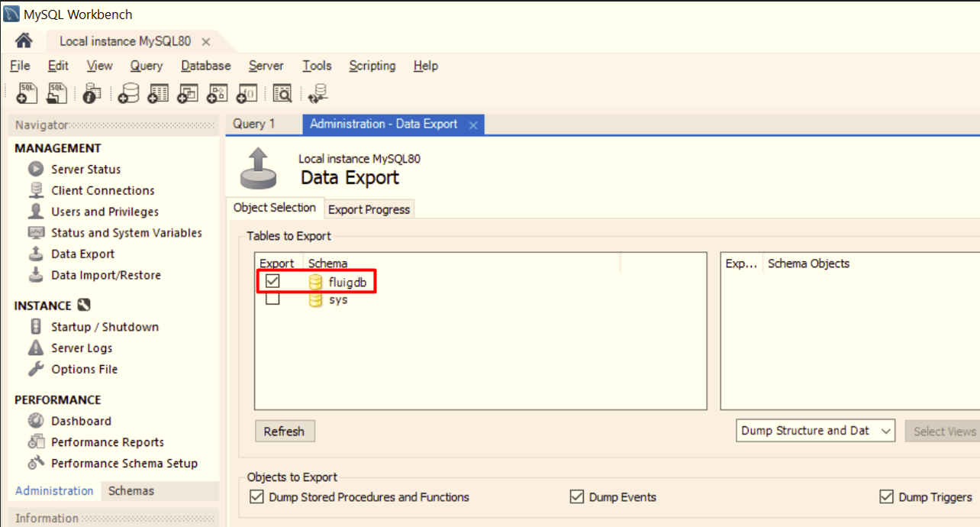
Task: Select the Object Selection tab
Action: pos(275,208)
